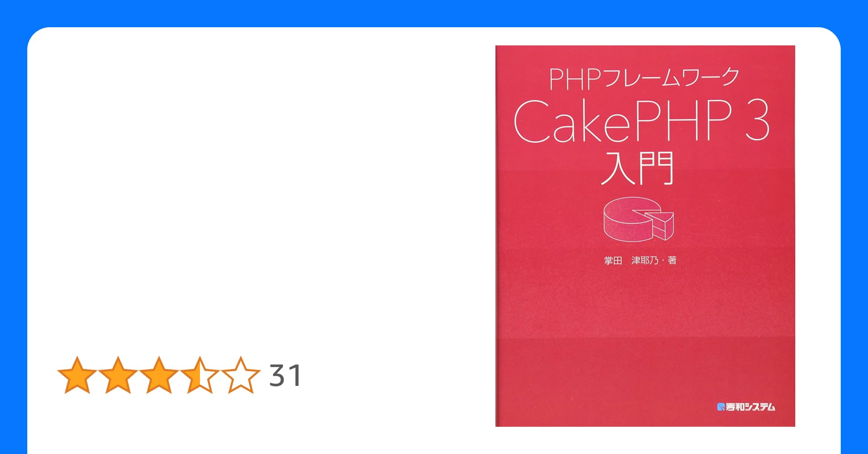Select the 秀和システム publisher text
The width and height of the screenshot is (868, 454).
click(750, 407)
